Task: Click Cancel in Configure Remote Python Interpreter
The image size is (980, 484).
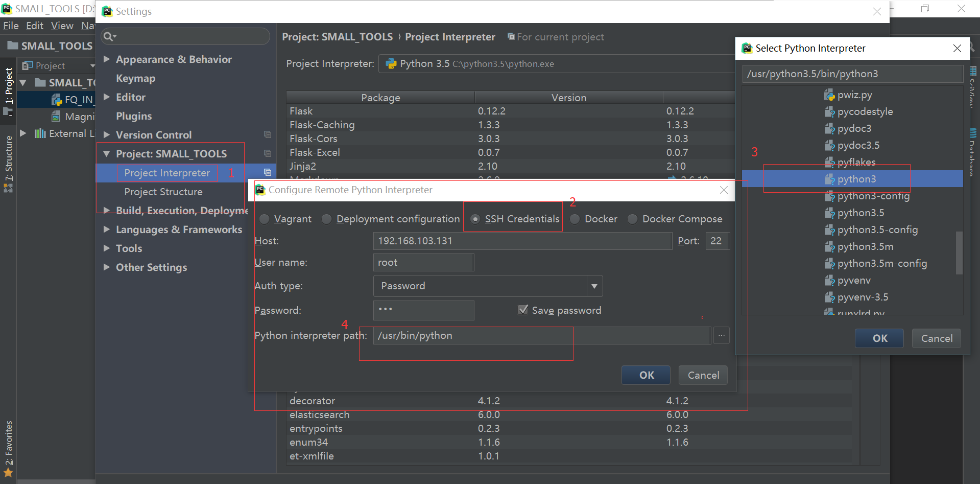Action: click(703, 375)
